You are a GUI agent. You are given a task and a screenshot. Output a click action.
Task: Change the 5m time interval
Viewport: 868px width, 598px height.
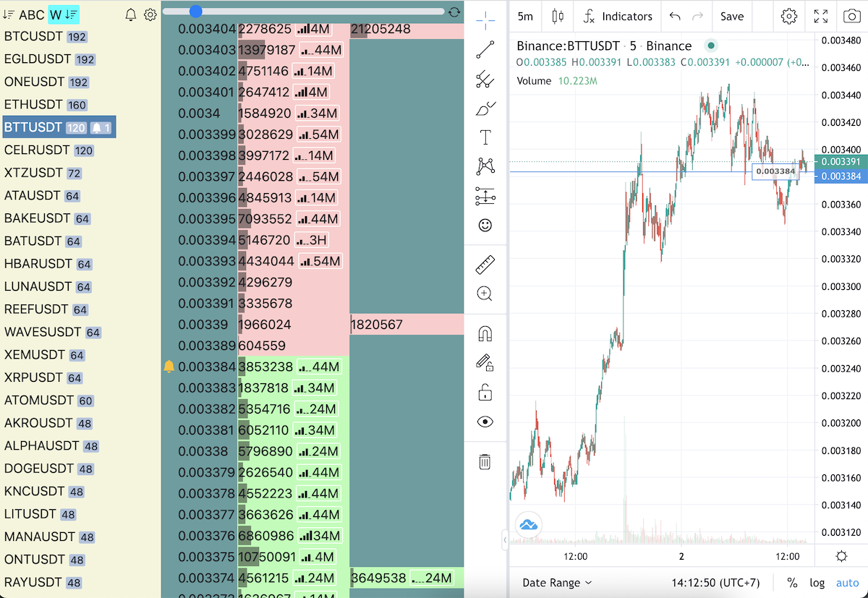click(526, 16)
